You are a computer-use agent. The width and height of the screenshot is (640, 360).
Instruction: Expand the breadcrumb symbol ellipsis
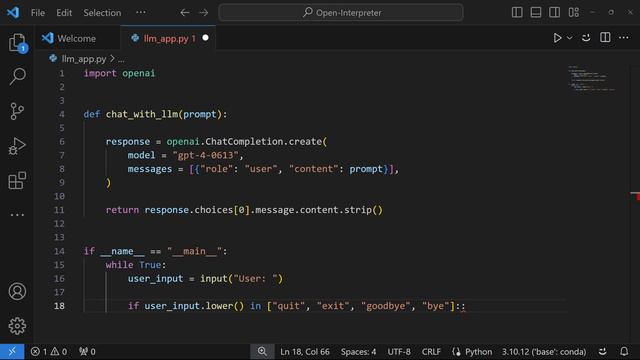[121, 59]
